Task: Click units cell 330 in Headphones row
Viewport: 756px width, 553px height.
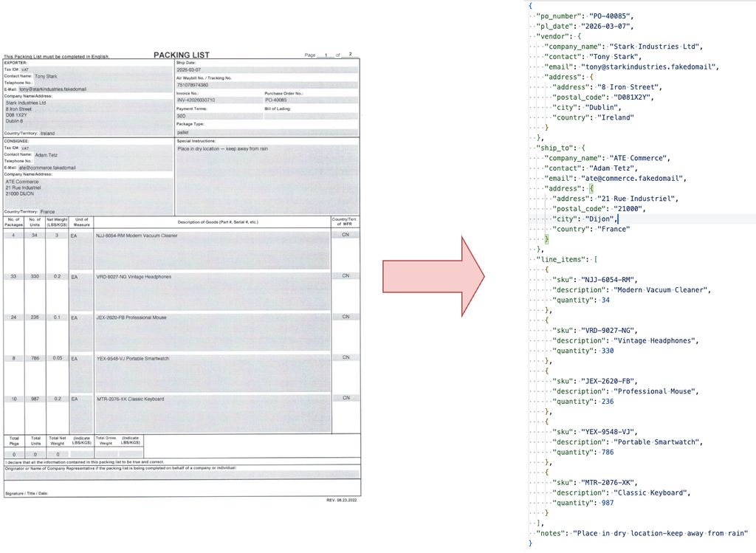Action: (35, 277)
